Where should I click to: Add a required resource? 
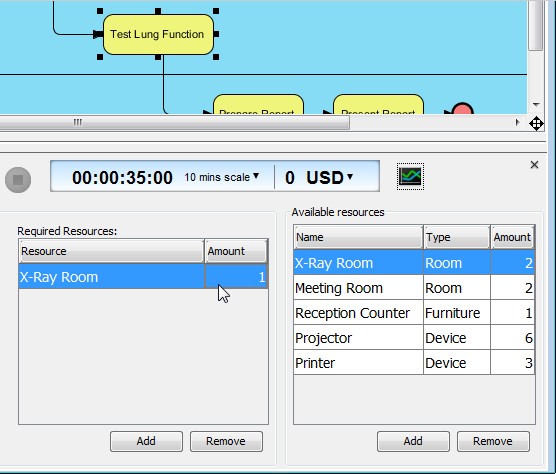146,441
